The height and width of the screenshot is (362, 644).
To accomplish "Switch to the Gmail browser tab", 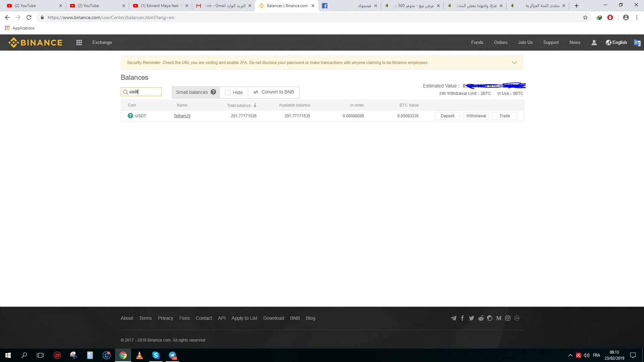I will click(223, 6).
